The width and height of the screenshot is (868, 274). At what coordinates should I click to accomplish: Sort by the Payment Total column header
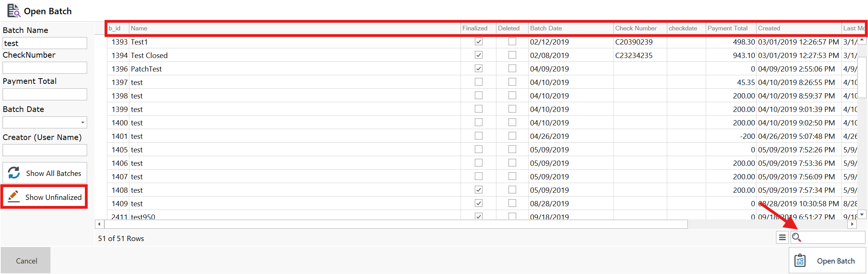coord(727,28)
